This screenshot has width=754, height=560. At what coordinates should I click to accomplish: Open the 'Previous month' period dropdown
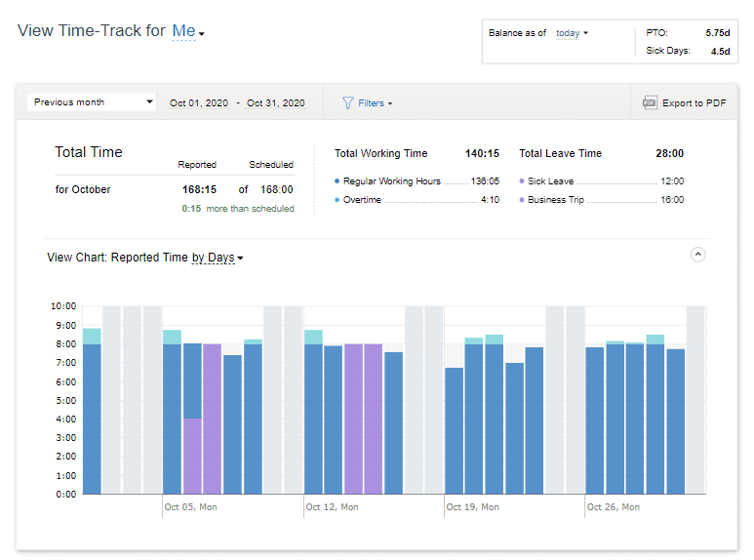click(x=92, y=102)
